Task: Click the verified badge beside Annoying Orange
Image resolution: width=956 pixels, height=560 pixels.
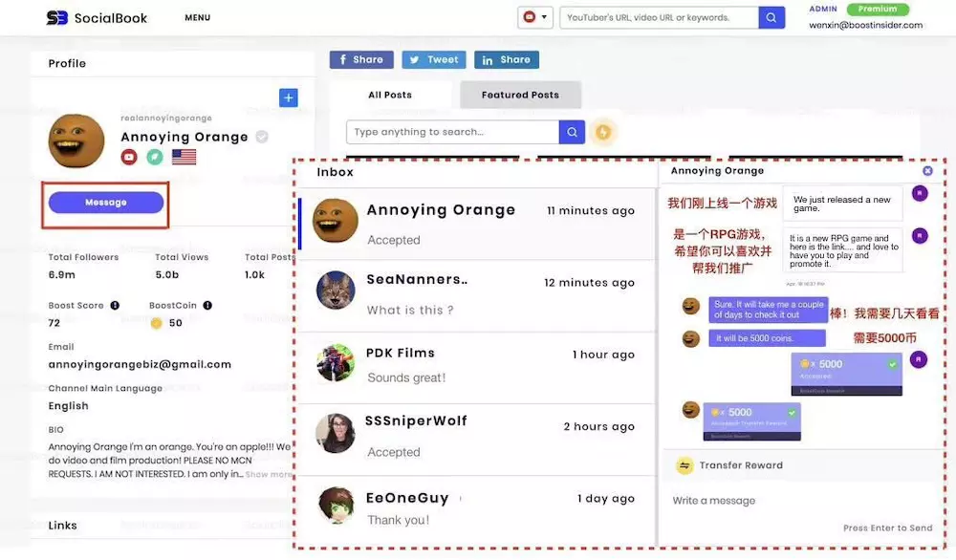Action: click(262, 137)
